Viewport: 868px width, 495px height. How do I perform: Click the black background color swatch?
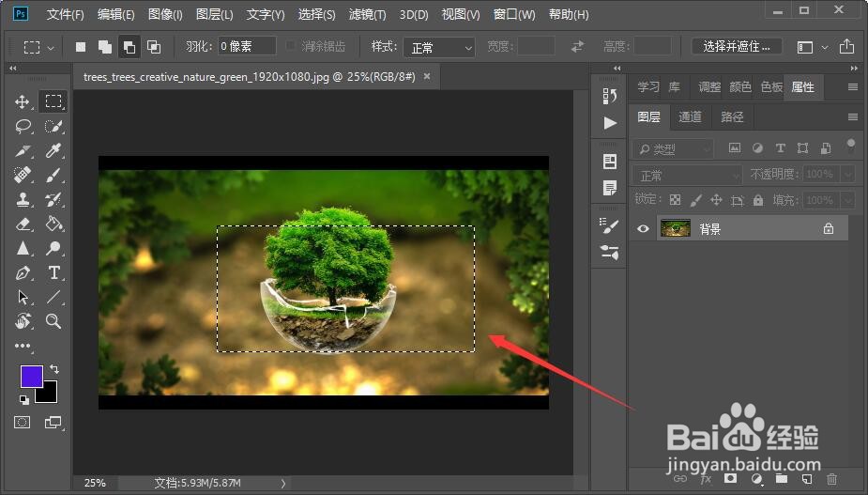tap(48, 393)
